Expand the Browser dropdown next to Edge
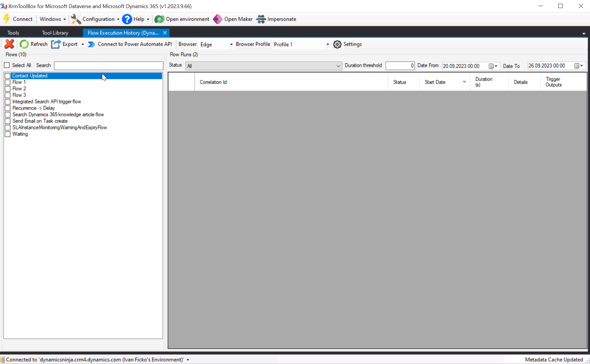Screen dimensions: 590x364 [231, 44]
